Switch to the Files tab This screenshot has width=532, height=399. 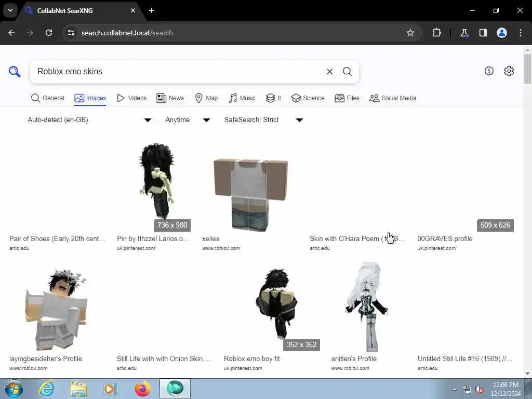347,98
